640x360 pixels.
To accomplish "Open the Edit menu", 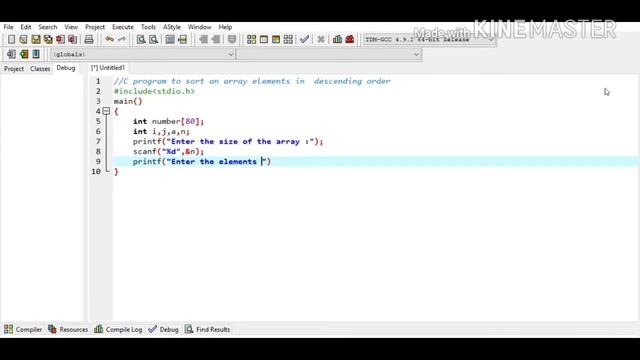I will (x=26, y=27).
